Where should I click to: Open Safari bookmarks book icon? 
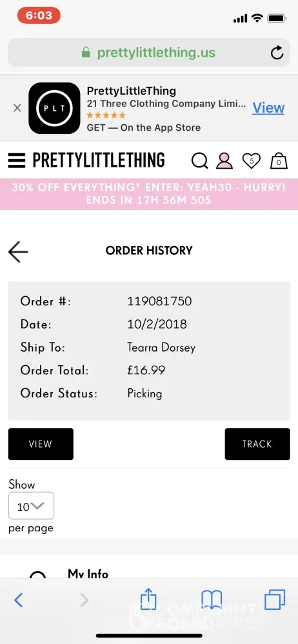pos(212,600)
